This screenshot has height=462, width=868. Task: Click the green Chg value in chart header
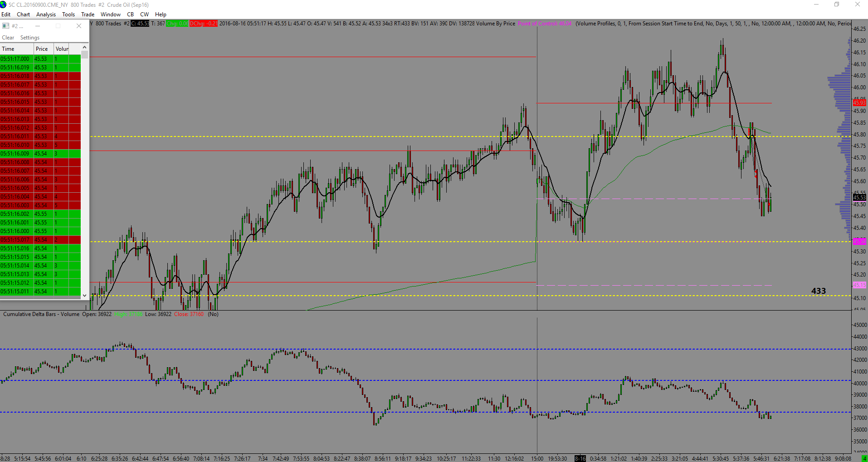177,24
